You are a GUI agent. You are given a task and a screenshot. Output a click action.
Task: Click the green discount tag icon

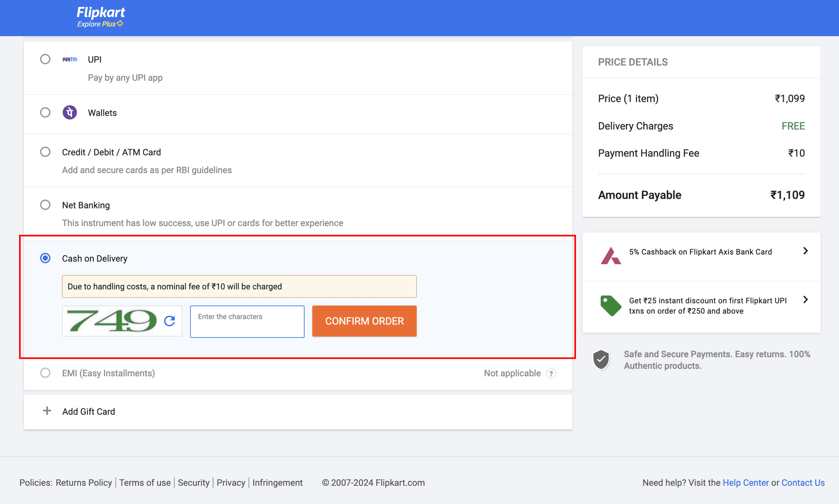[x=610, y=305]
